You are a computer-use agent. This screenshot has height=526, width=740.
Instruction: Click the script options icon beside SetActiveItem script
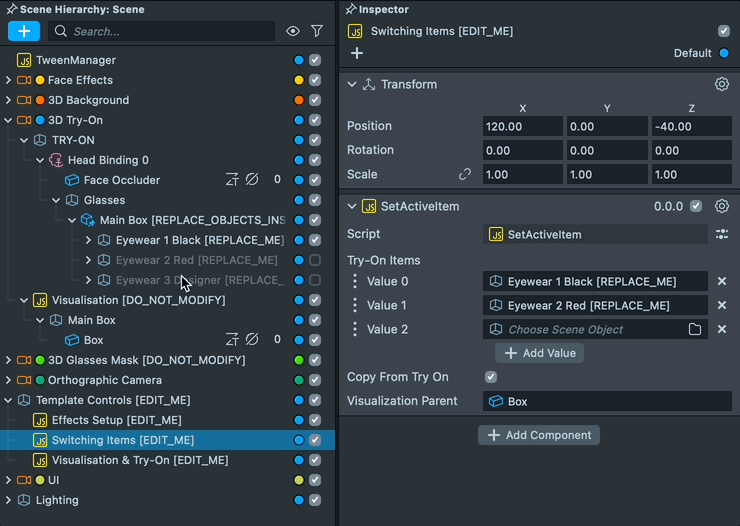coord(721,234)
